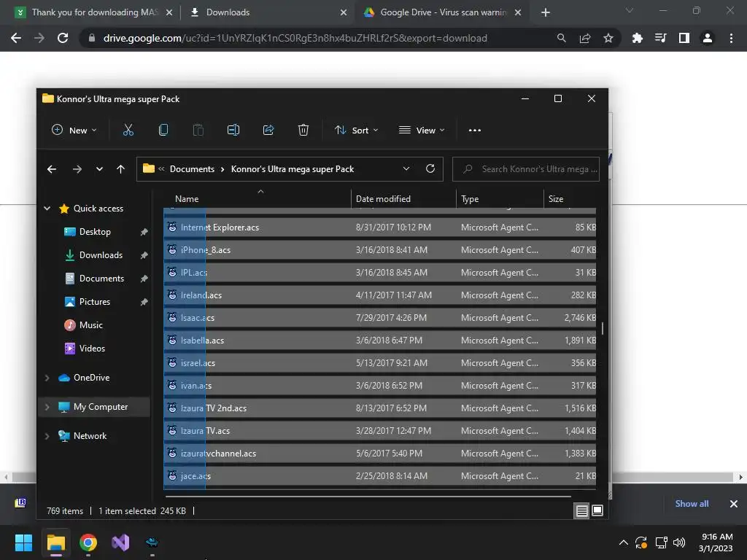The image size is (747, 560).
Task: Click the Cut scissors icon in Explorer toolbar
Action: 128,130
